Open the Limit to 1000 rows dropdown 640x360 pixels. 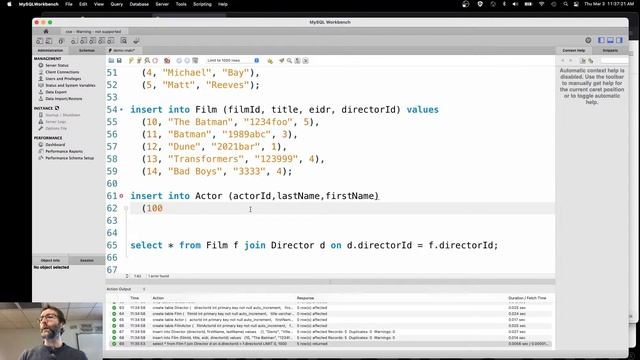(233, 60)
